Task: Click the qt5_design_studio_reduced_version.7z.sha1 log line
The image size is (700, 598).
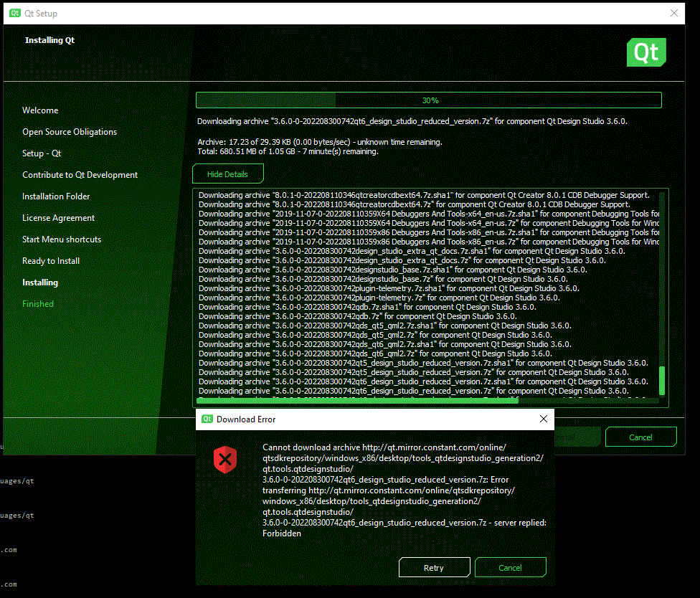Action: [423, 363]
